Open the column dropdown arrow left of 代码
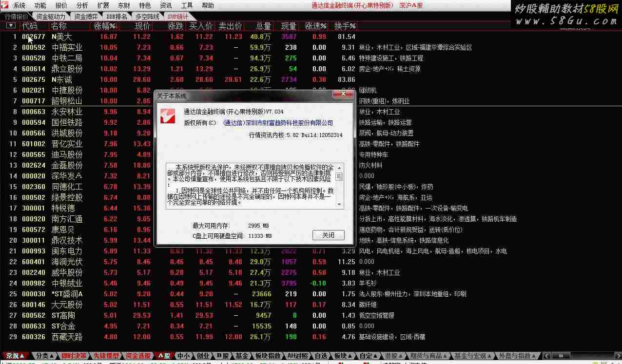 [x=11, y=25]
